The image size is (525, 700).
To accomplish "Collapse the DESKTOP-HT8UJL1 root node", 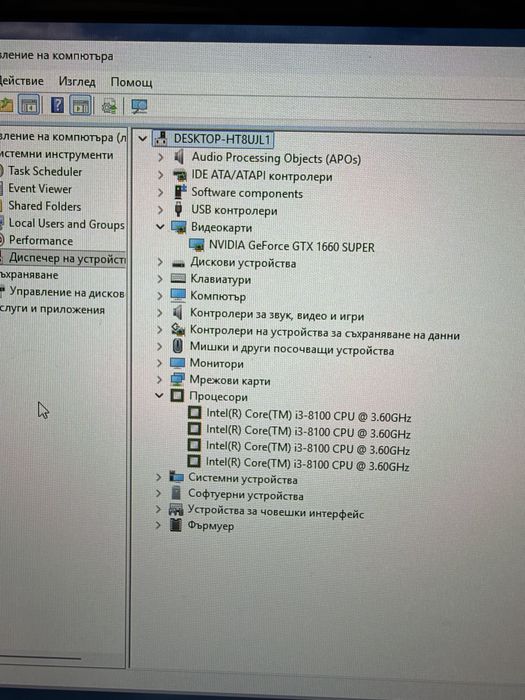I will coord(142,138).
